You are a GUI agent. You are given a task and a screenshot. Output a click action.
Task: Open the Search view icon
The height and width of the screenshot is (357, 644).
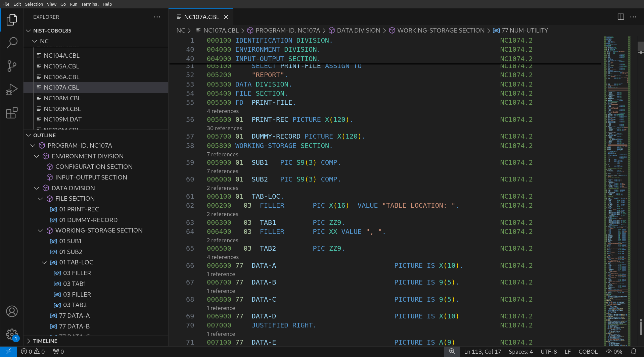tap(12, 43)
